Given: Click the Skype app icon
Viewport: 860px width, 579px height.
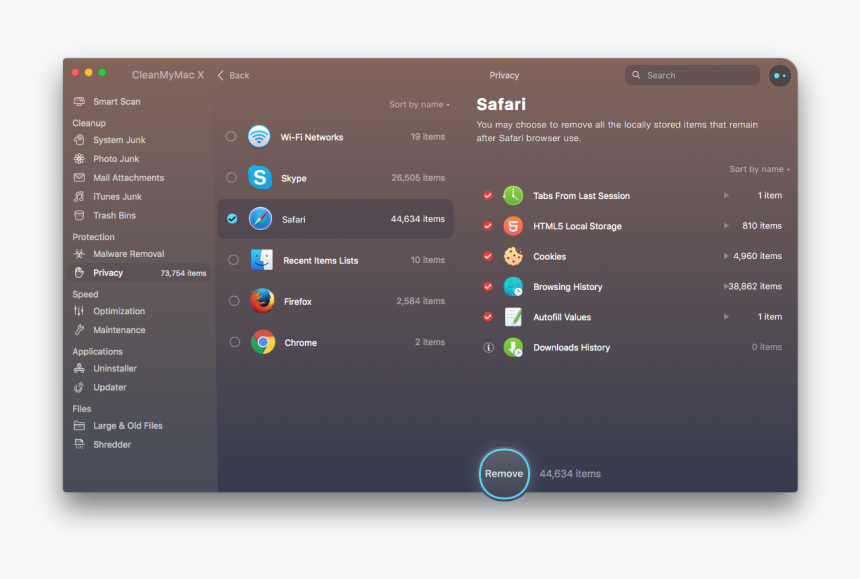Looking at the screenshot, I should click(x=259, y=178).
